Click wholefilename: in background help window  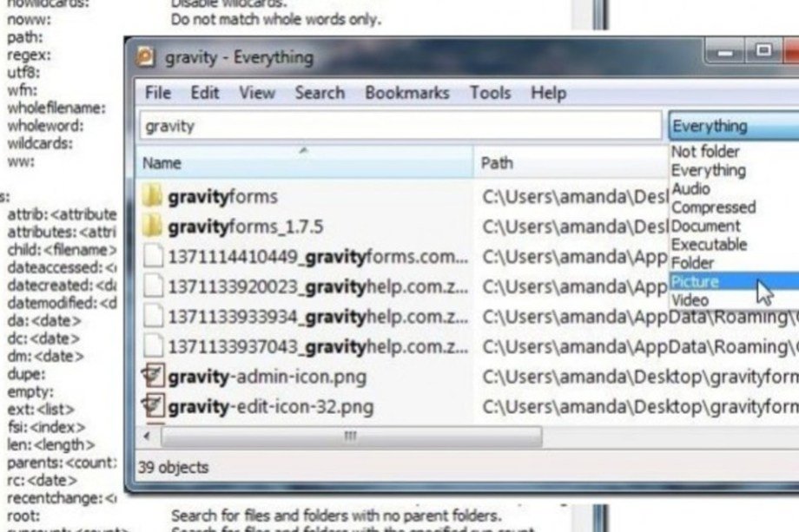56,108
